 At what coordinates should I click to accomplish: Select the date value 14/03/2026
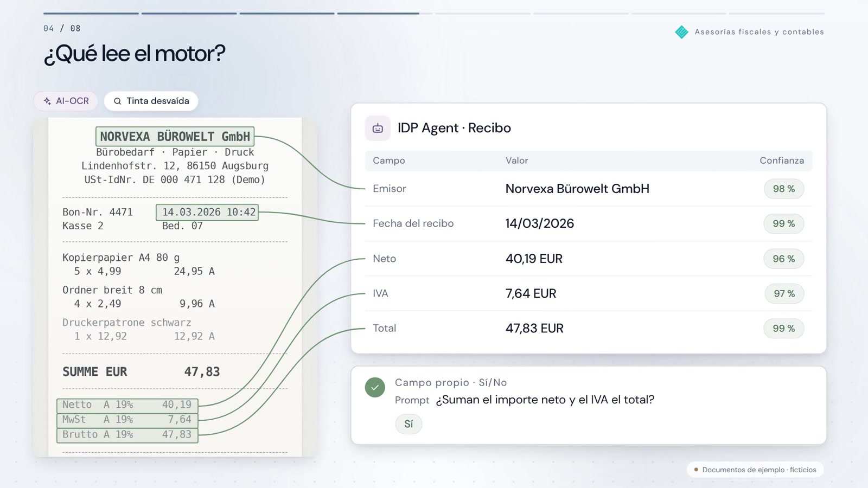(x=540, y=223)
